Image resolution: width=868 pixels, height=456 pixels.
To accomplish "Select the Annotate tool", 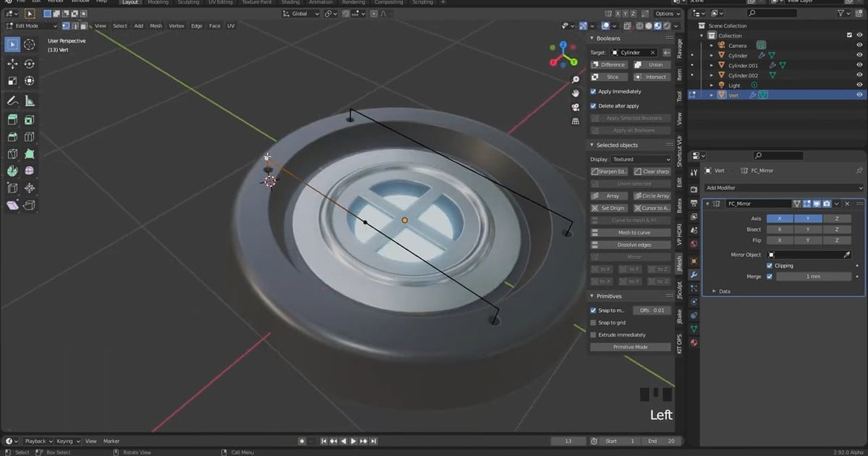I will (x=12, y=101).
